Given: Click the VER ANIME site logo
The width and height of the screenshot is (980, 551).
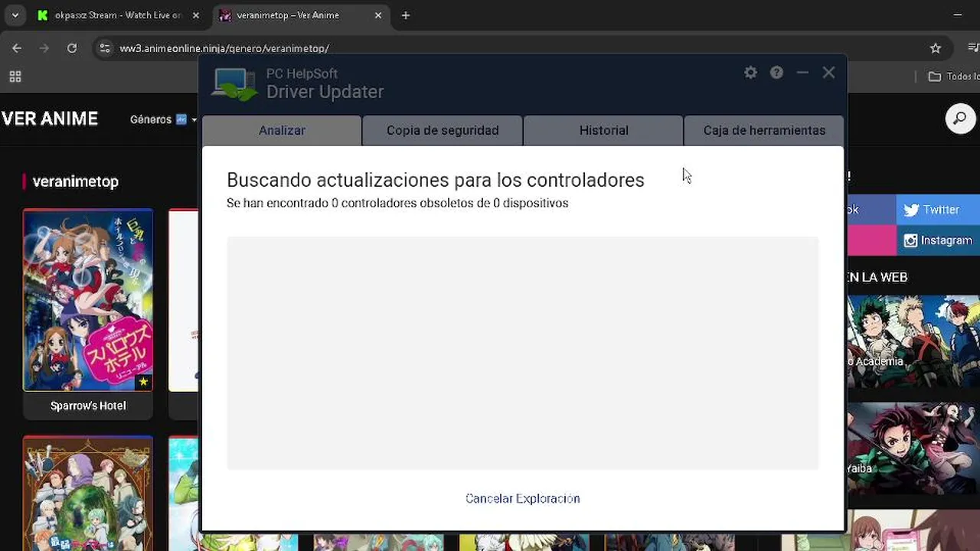Looking at the screenshot, I should (50, 119).
